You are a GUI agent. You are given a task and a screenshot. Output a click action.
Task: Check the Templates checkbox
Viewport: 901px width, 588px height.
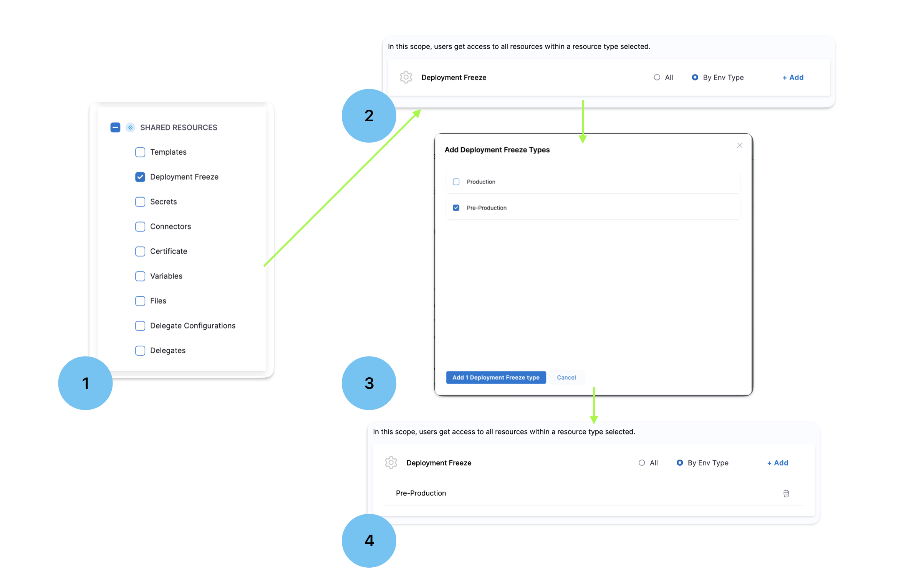[x=140, y=152]
